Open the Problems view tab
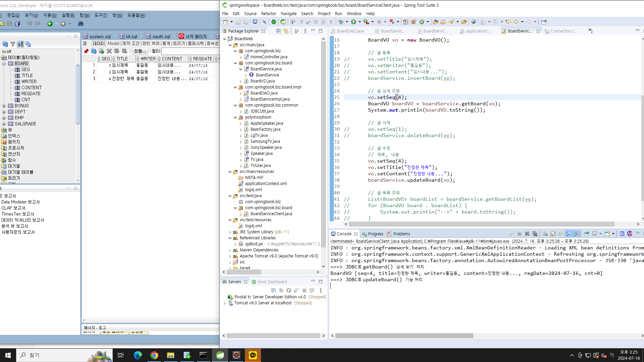Viewport: 644px width, 362px height. 401,234
